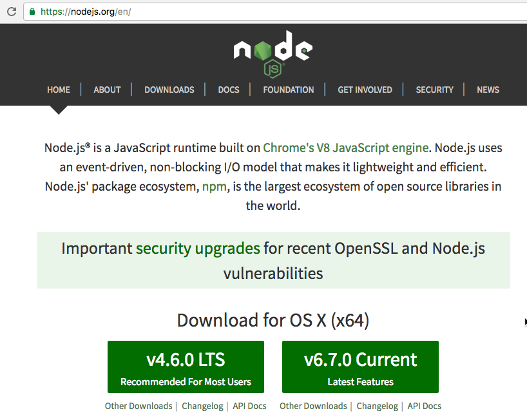Image resolution: width=527 pixels, height=420 pixels.
Task: Download the v4.6.0 LTS release
Action: click(186, 367)
